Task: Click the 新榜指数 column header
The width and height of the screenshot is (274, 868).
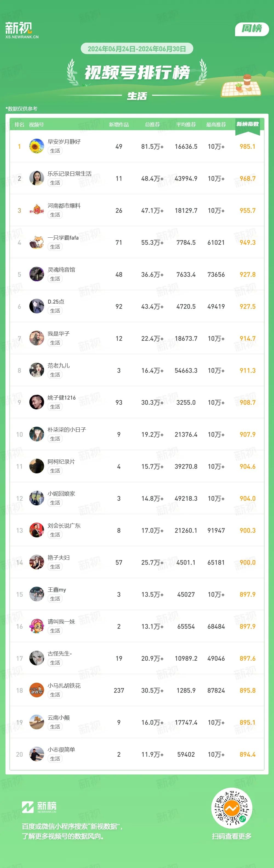Action: tap(248, 124)
